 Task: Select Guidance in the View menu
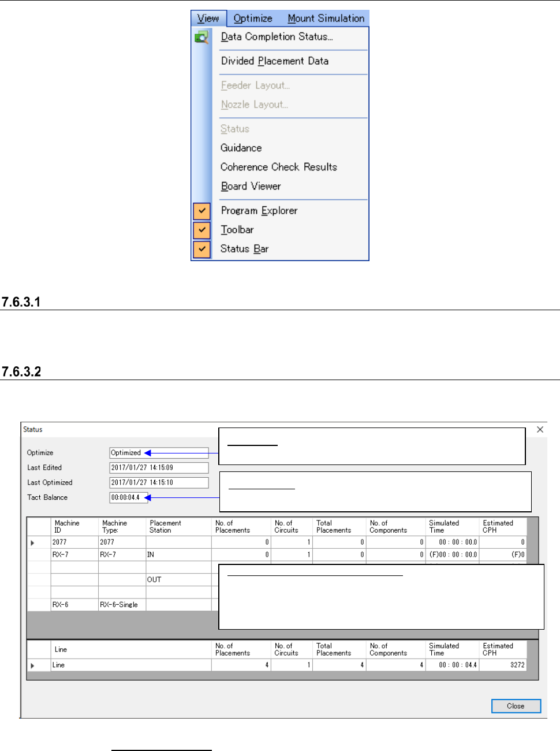pyautogui.click(x=241, y=148)
